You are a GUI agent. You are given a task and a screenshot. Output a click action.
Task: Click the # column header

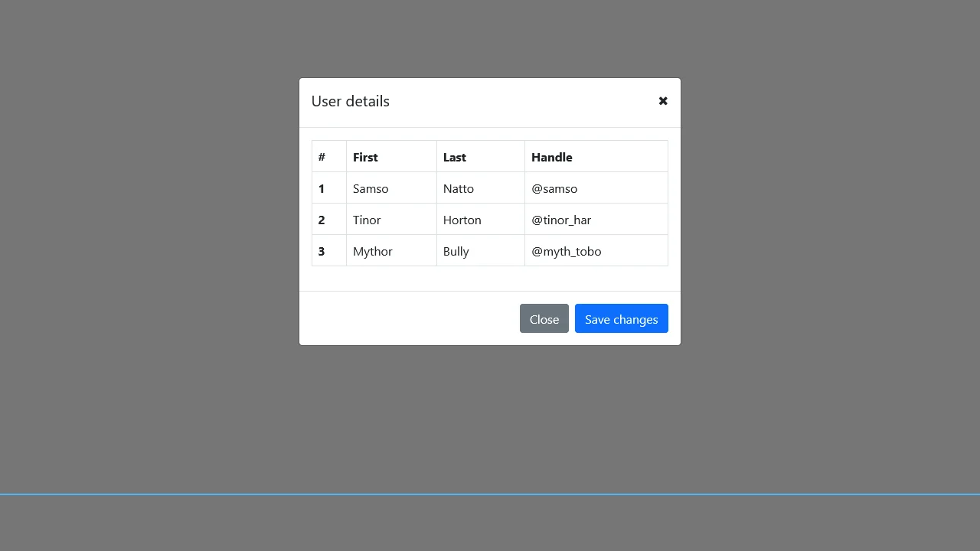click(322, 157)
